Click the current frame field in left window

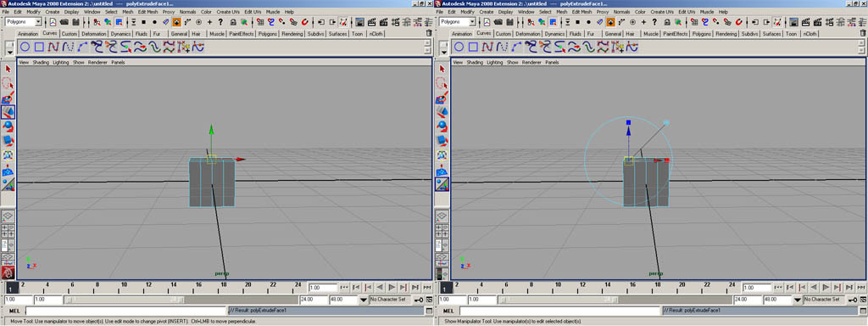click(323, 288)
